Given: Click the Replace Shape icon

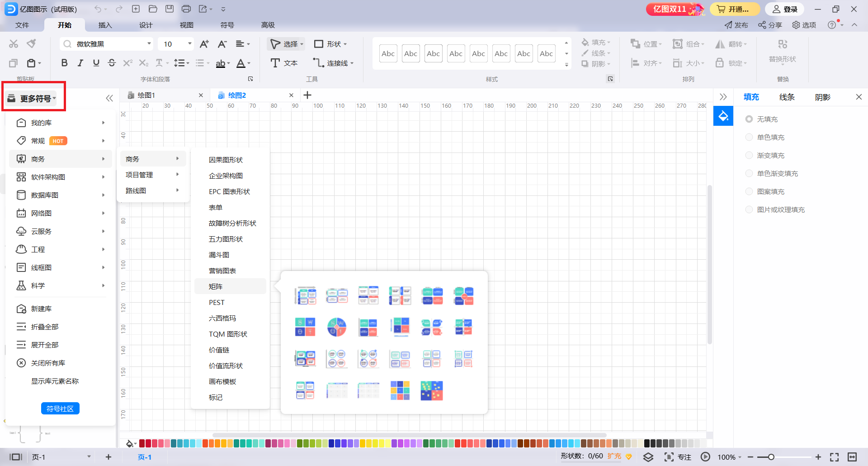Looking at the screenshot, I should click(783, 44).
